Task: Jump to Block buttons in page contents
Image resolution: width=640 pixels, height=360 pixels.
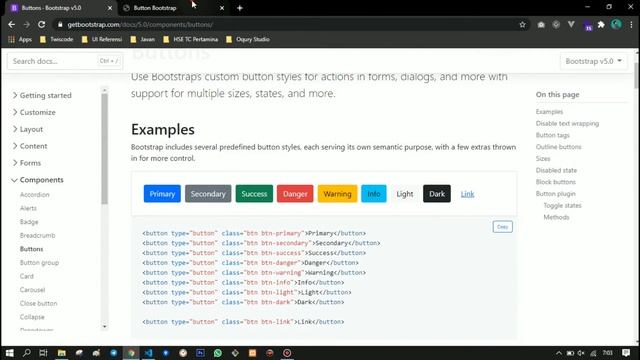Action: click(x=556, y=182)
